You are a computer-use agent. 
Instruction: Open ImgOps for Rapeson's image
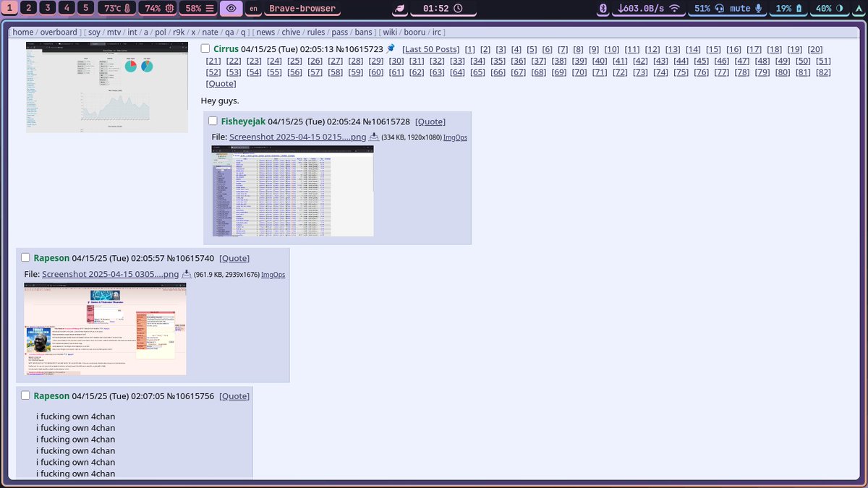tap(273, 275)
